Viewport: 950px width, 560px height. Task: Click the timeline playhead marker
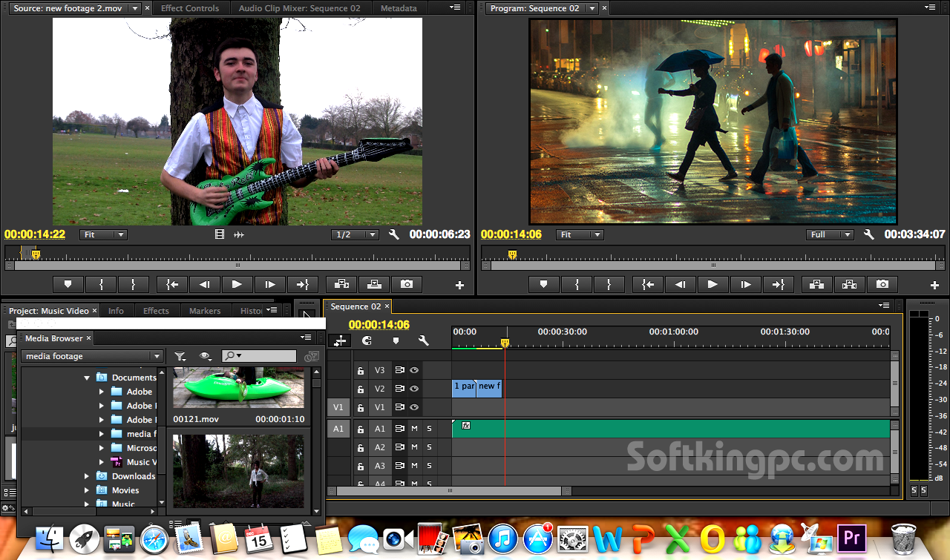pos(505,343)
